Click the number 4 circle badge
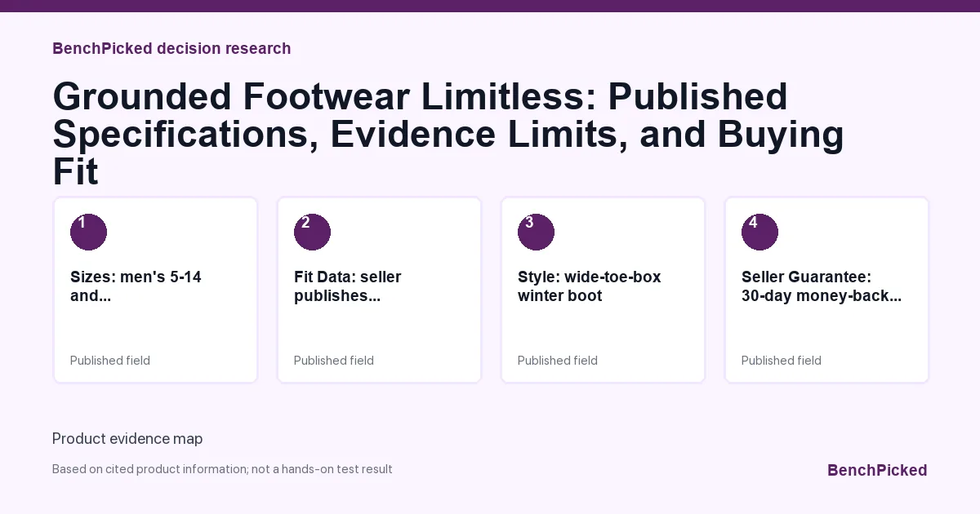 point(759,232)
